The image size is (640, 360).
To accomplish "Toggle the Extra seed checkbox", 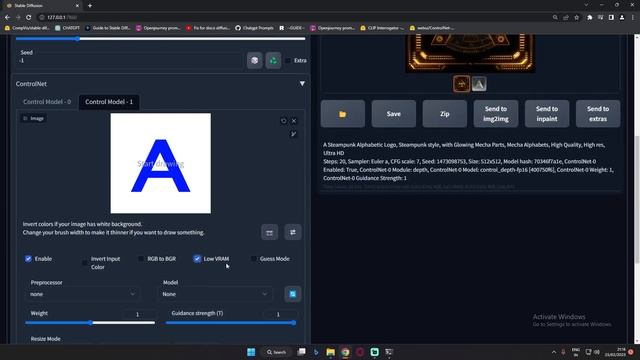I will pyautogui.click(x=288, y=60).
